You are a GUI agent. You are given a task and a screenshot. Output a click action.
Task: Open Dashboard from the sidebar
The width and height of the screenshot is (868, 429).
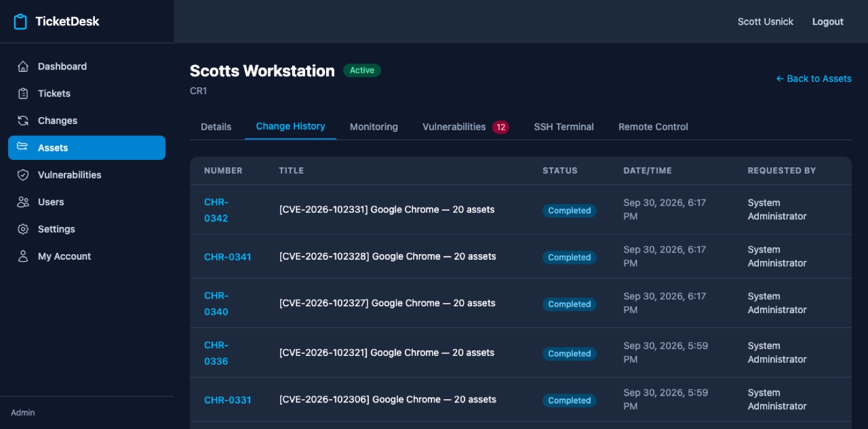(x=87, y=66)
